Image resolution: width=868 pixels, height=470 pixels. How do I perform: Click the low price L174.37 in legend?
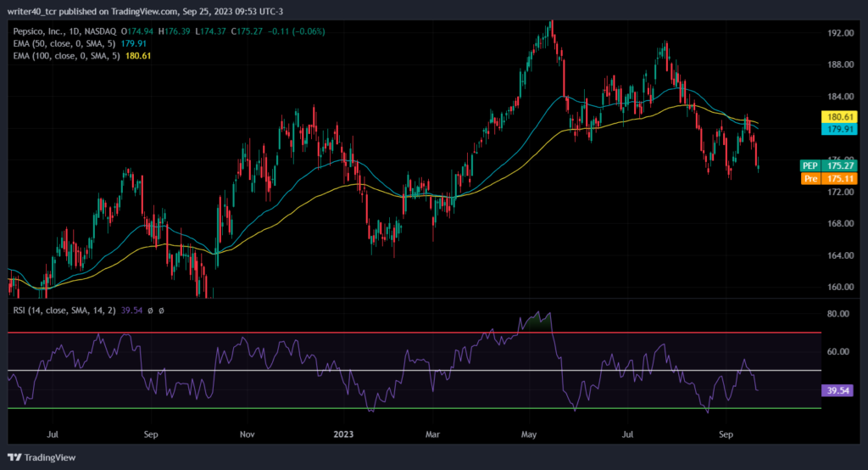[211, 31]
